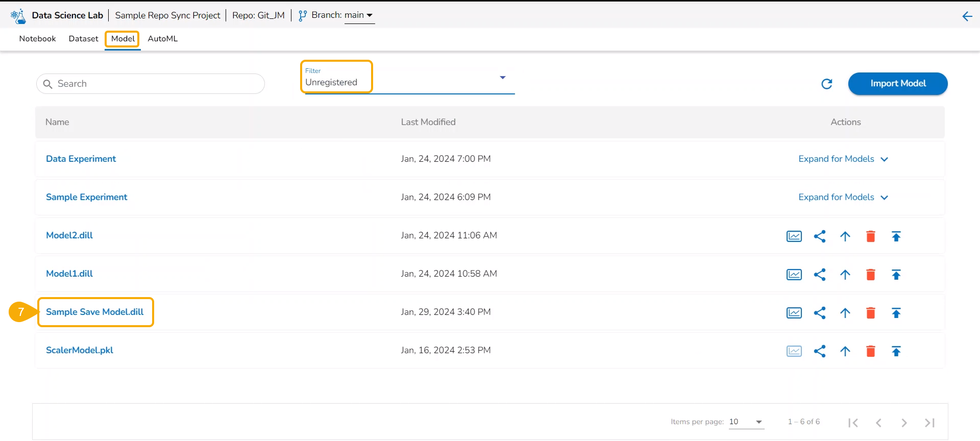Expand models for Data Experiment
The height and width of the screenshot is (441, 980).
(x=843, y=159)
